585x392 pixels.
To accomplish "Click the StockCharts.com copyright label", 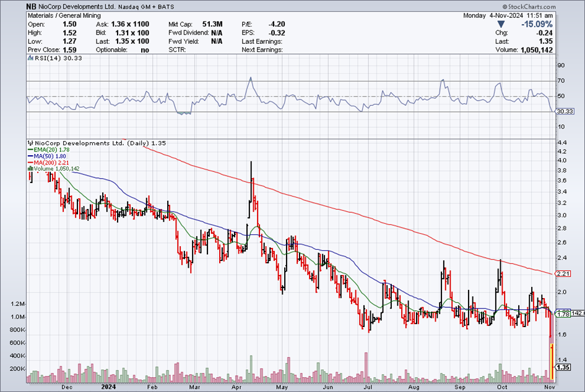I will click(529, 7).
